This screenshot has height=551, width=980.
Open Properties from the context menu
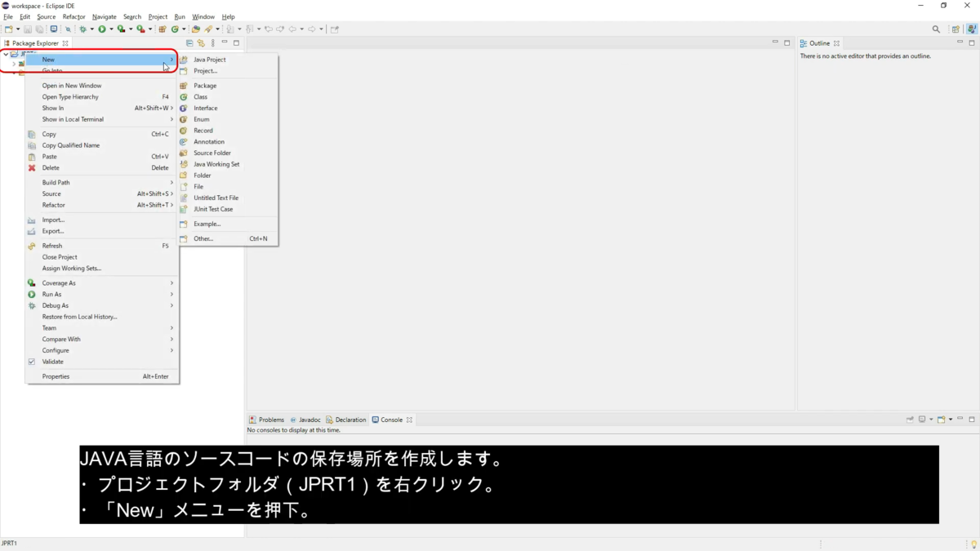tap(56, 376)
